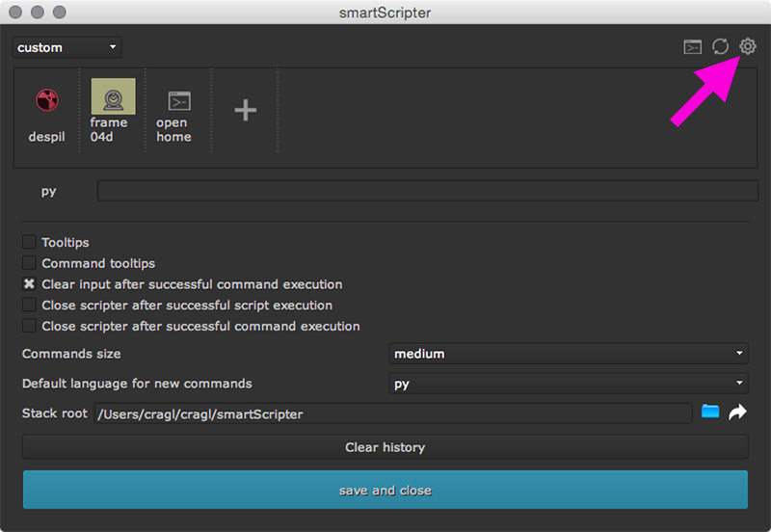Open settings via the gear icon
The width and height of the screenshot is (771, 532).
point(748,45)
